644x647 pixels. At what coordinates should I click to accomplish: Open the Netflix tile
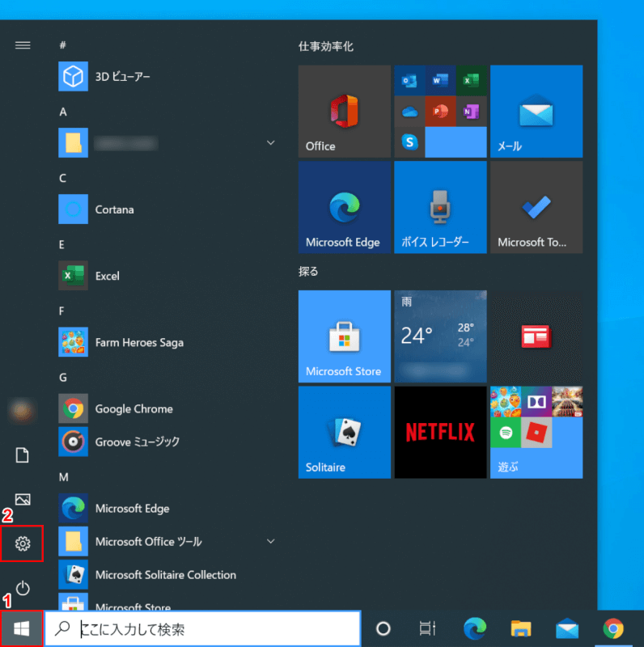[x=440, y=433]
